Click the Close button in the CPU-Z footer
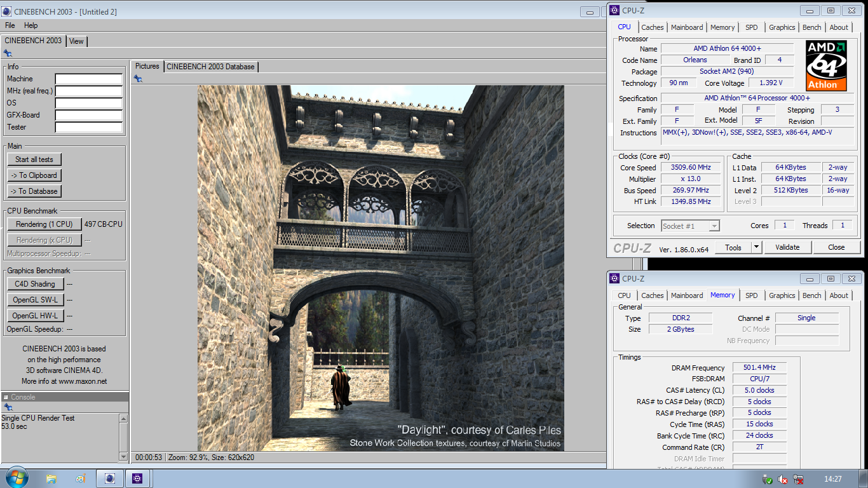The image size is (868, 488). pyautogui.click(x=836, y=247)
